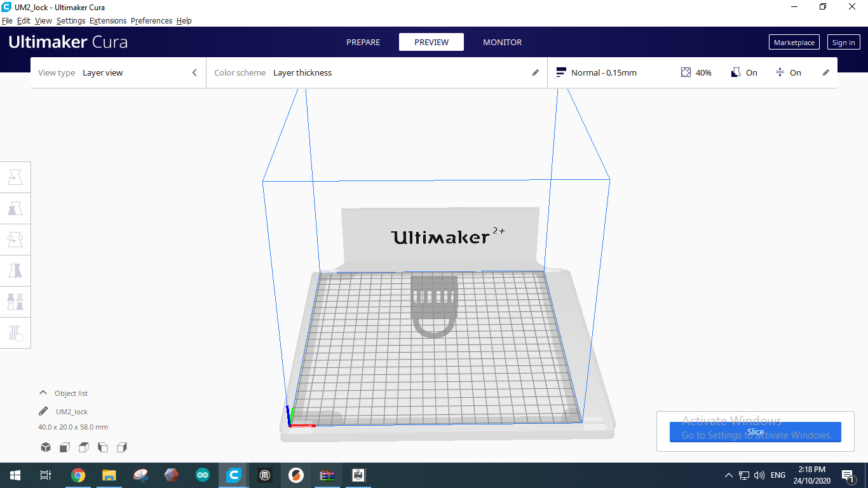Click the color scheme edit pencil icon
Screen dimensions: 868x488
[536, 72]
